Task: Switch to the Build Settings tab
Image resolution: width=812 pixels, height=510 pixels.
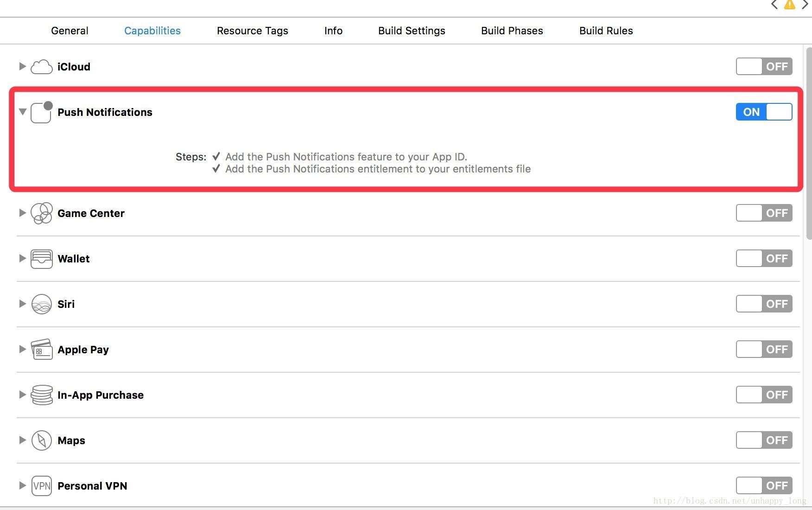Action: click(x=412, y=31)
